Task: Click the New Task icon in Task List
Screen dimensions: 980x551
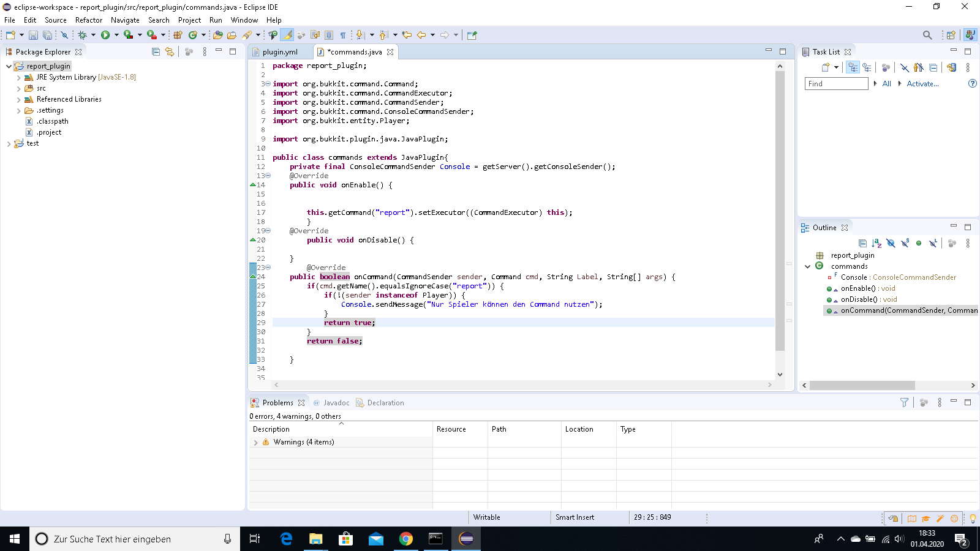Action: [x=825, y=67]
